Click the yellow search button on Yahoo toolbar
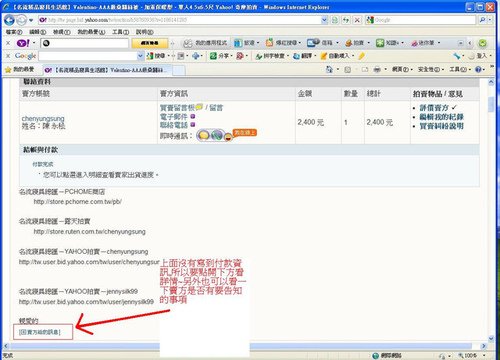Viewport: 500px width, 360px height. tap(150, 43)
